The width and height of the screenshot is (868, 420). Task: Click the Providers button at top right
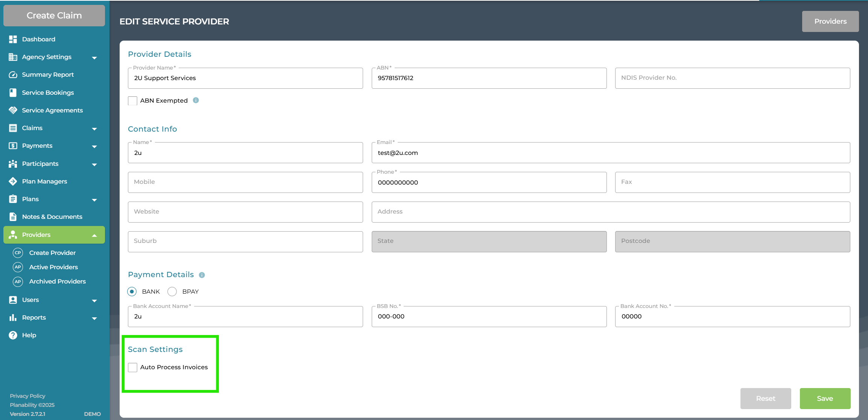click(830, 21)
